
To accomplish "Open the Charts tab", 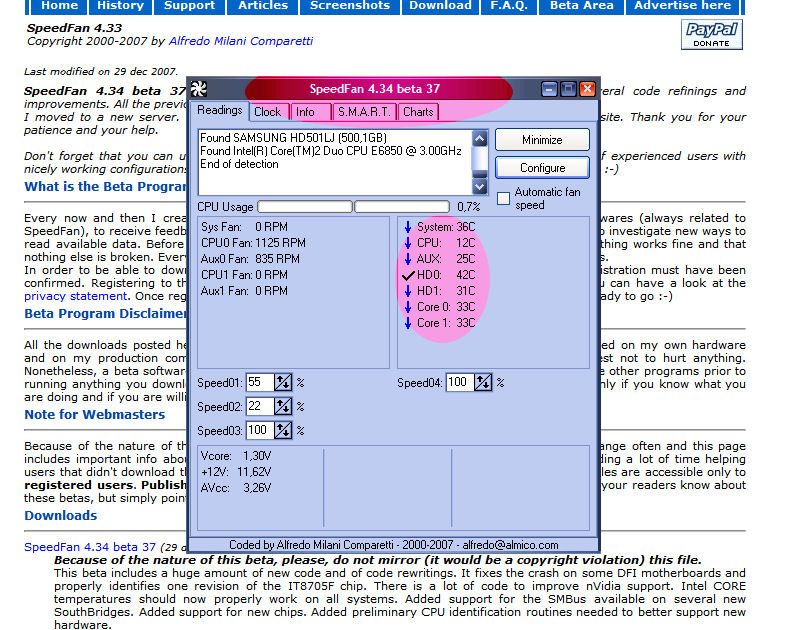I will (418, 112).
